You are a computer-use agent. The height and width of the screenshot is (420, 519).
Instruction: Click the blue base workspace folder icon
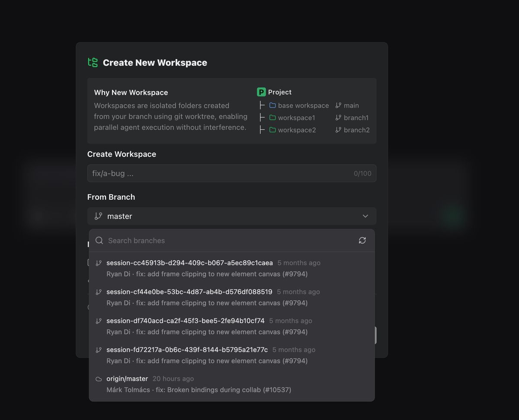[x=272, y=105]
